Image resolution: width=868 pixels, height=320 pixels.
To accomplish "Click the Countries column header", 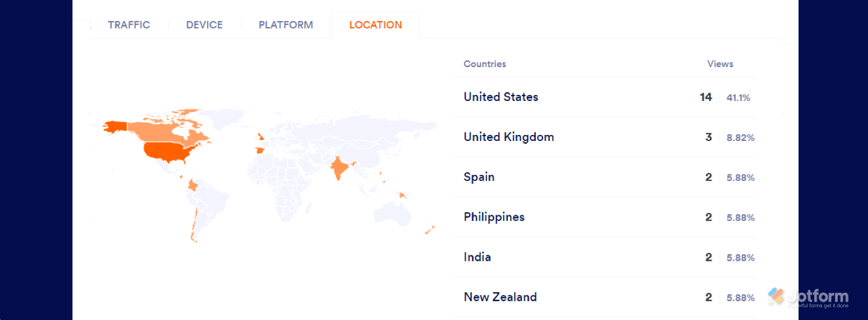I will click(x=484, y=64).
